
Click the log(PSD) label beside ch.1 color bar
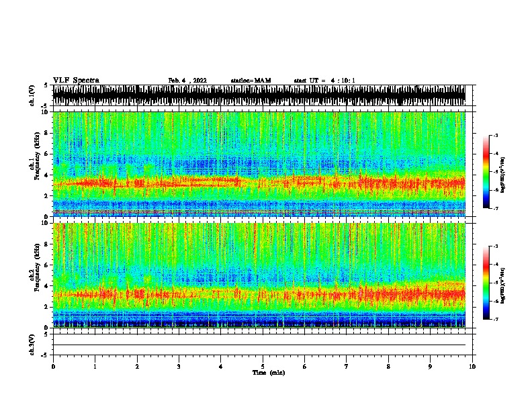(503, 175)
